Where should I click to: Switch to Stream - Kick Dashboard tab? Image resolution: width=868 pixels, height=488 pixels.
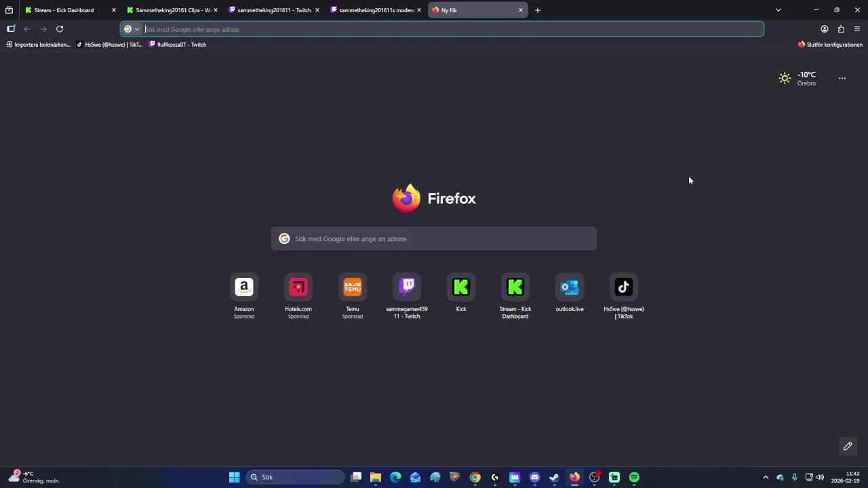[68, 10]
